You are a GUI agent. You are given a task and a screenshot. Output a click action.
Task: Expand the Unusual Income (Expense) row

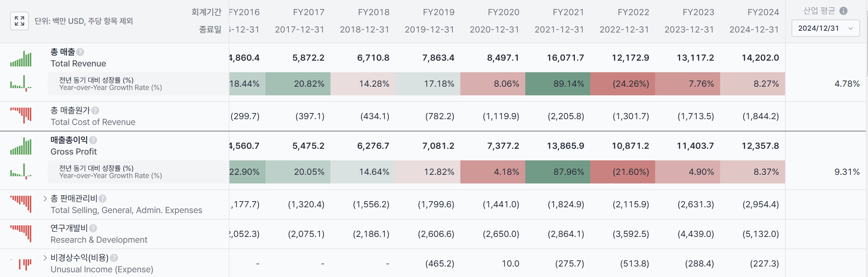click(45, 257)
